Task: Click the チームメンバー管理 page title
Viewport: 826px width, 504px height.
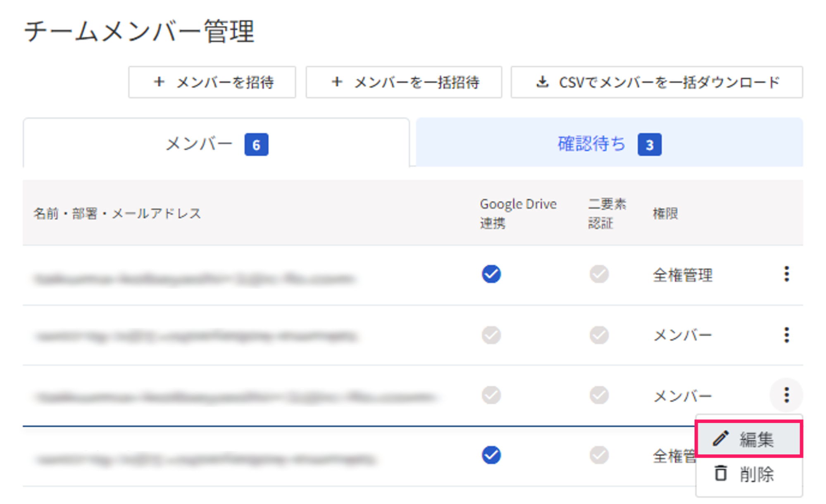Action: click(139, 31)
